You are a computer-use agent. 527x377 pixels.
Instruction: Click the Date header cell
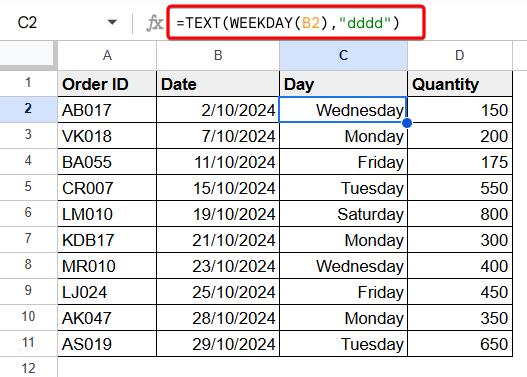pos(218,84)
